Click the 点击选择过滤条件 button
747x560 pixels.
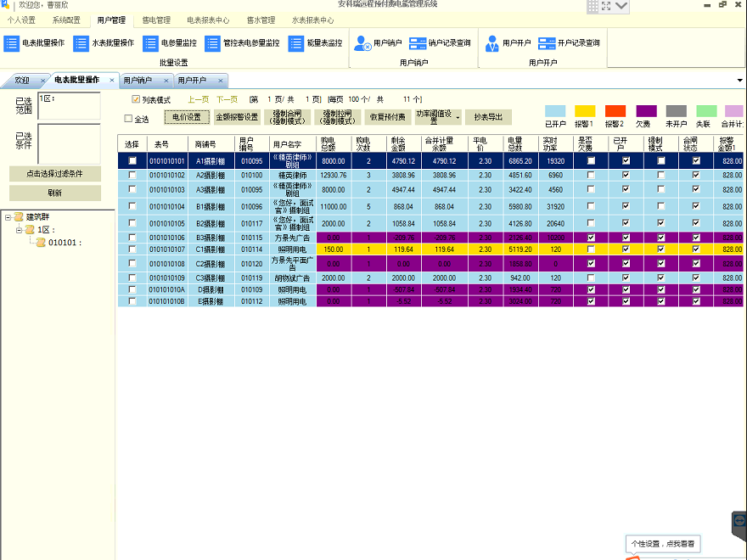(55, 174)
